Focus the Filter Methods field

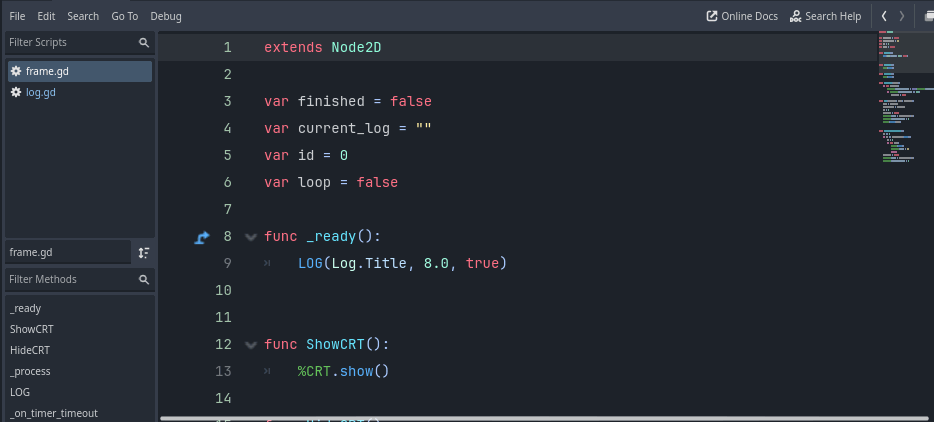pos(80,279)
